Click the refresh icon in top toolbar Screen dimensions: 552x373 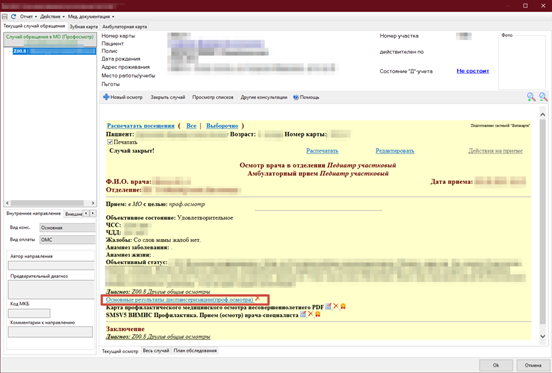point(13,17)
